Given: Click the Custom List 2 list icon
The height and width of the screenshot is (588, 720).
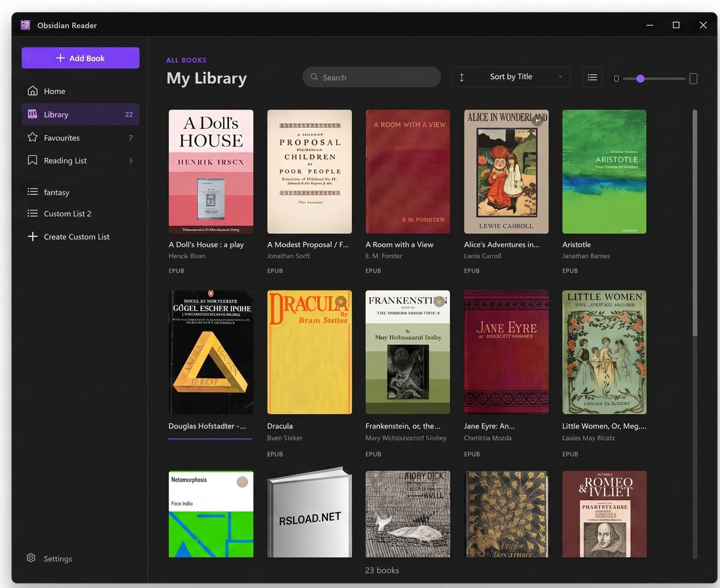Looking at the screenshot, I should tap(33, 213).
